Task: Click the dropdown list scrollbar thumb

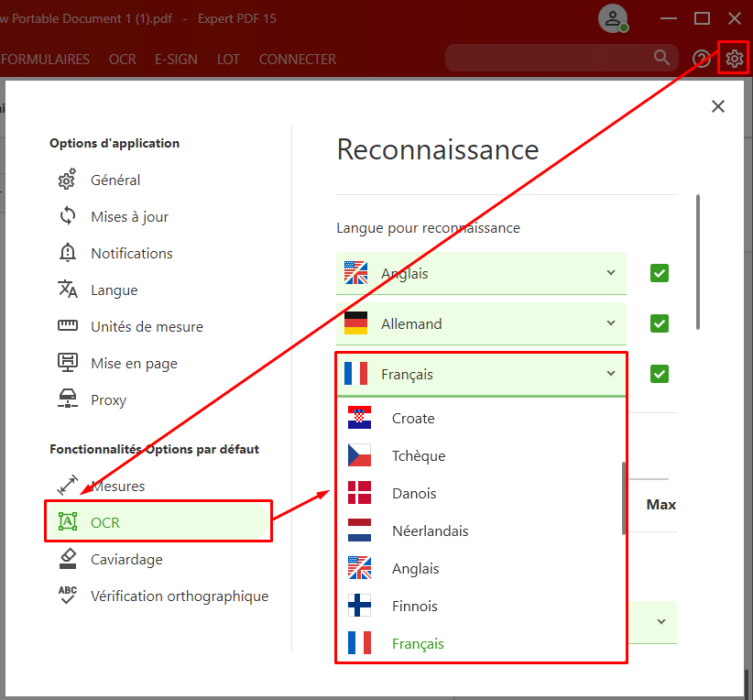Action: tap(624, 498)
